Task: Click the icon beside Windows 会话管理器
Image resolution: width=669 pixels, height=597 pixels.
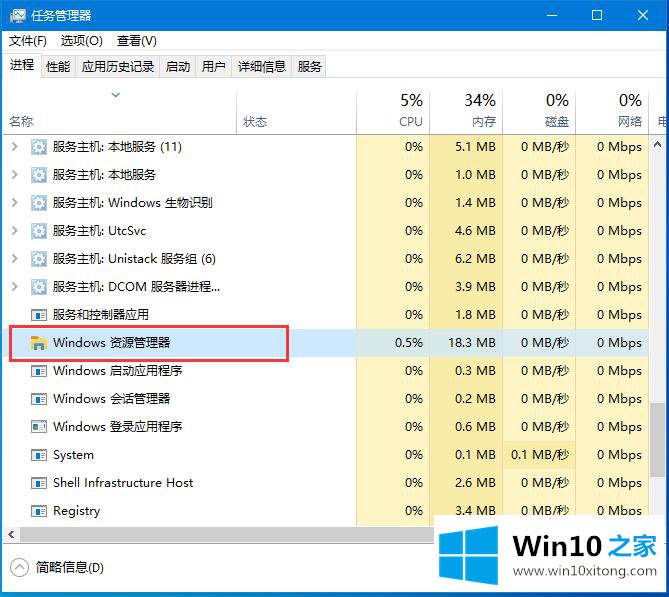Action: [38, 399]
